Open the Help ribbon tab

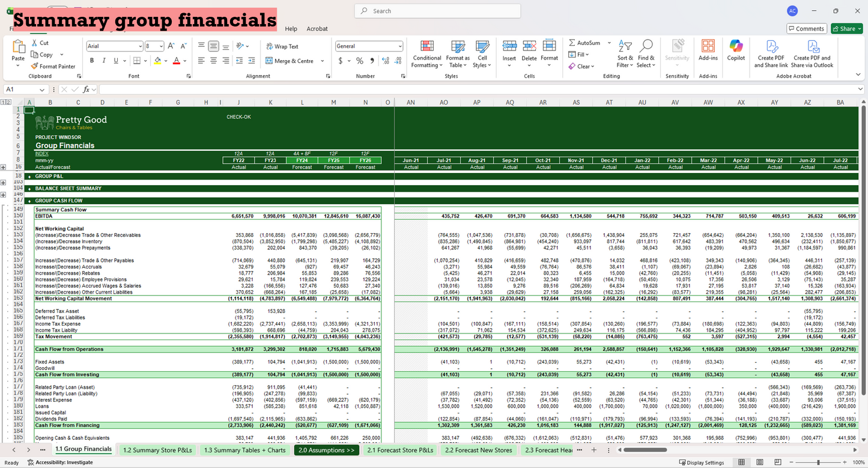tap(291, 28)
